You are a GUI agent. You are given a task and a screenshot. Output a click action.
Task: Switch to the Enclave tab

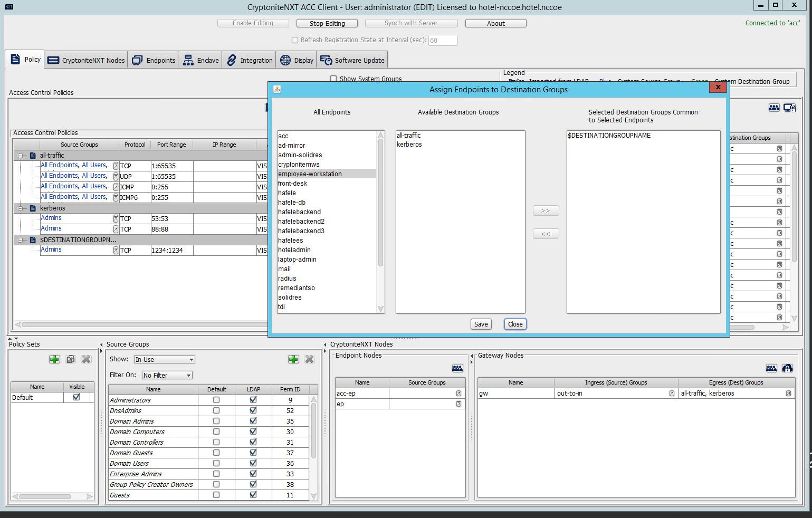200,60
